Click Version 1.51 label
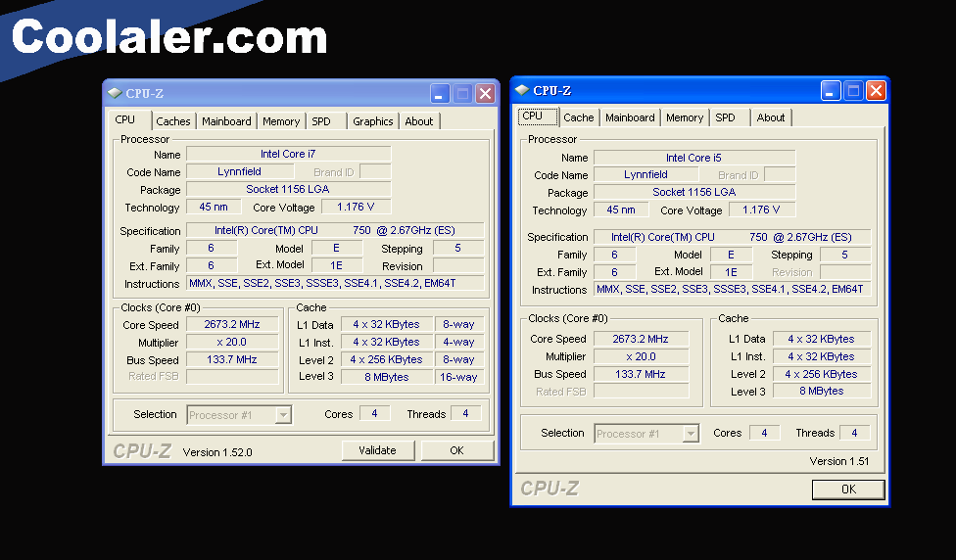The height and width of the screenshot is (560, 956). click(x=838, y=461)
